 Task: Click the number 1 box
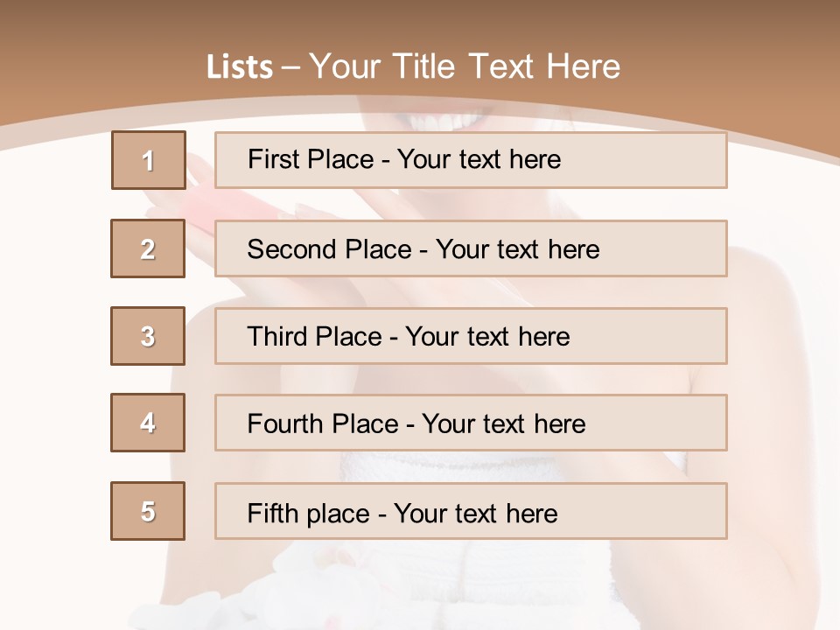(x=149, y=160)
